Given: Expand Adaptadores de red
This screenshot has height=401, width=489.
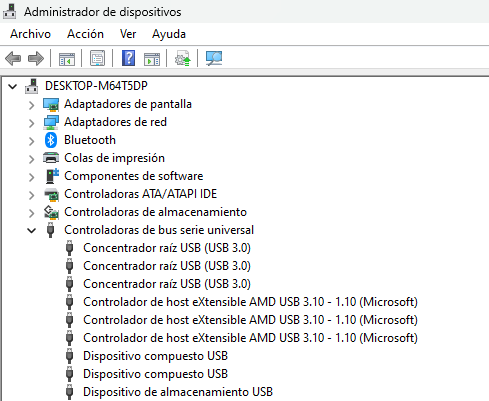Looking at the screenshot, I should click(x=31, y=123).
